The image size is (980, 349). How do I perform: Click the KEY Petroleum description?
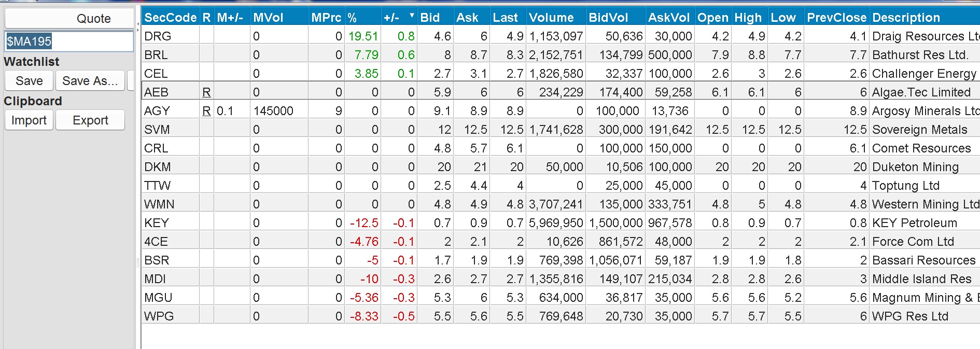(915, 223)
